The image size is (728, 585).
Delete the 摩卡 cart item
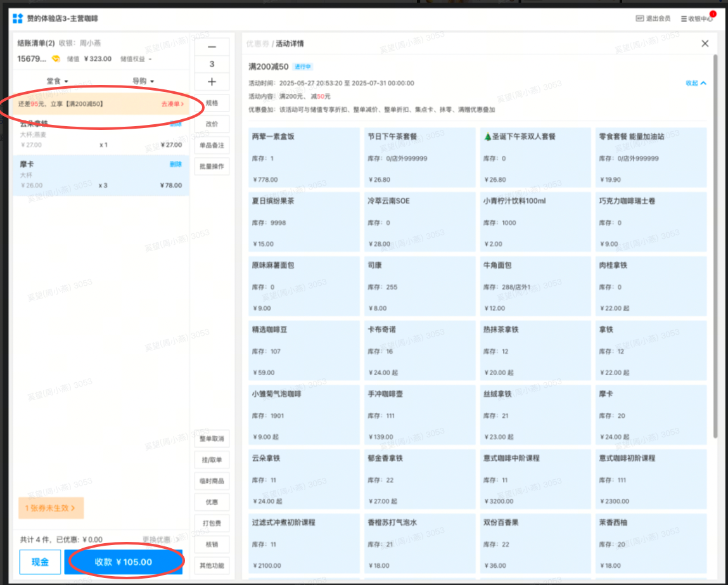(x=176, y=164)
